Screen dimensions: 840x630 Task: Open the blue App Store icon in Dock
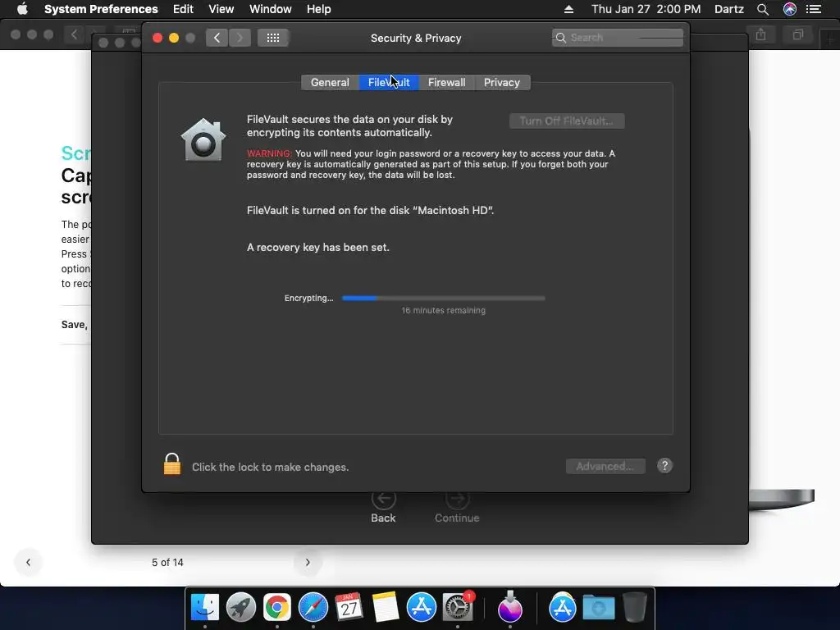pos(421,608)
